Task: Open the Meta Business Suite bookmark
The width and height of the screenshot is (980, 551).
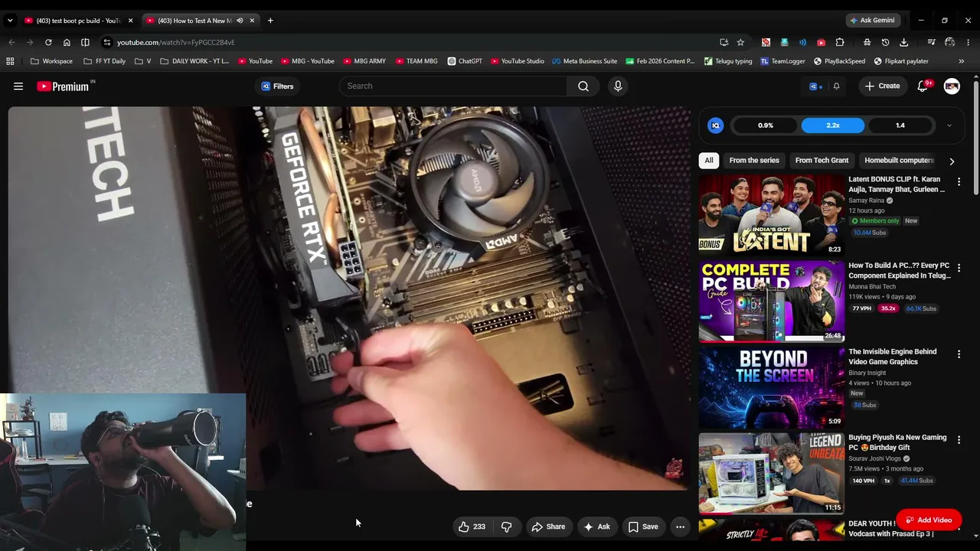Action: (584, 61)
